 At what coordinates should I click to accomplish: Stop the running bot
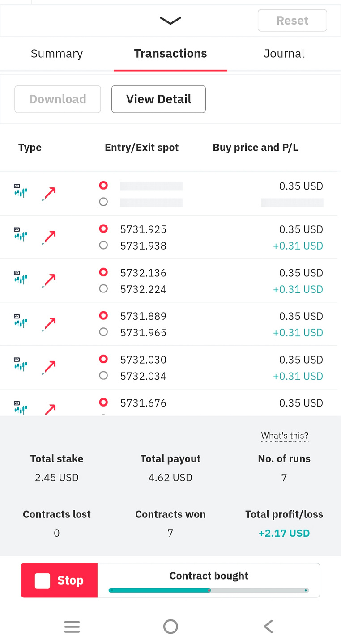point(59,580)
